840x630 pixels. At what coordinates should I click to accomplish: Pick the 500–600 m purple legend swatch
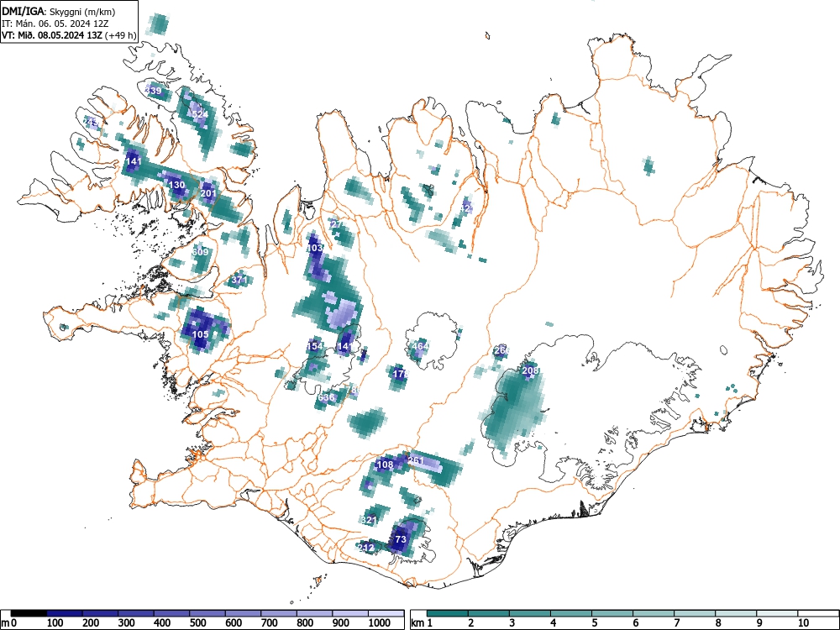[207, 613]
